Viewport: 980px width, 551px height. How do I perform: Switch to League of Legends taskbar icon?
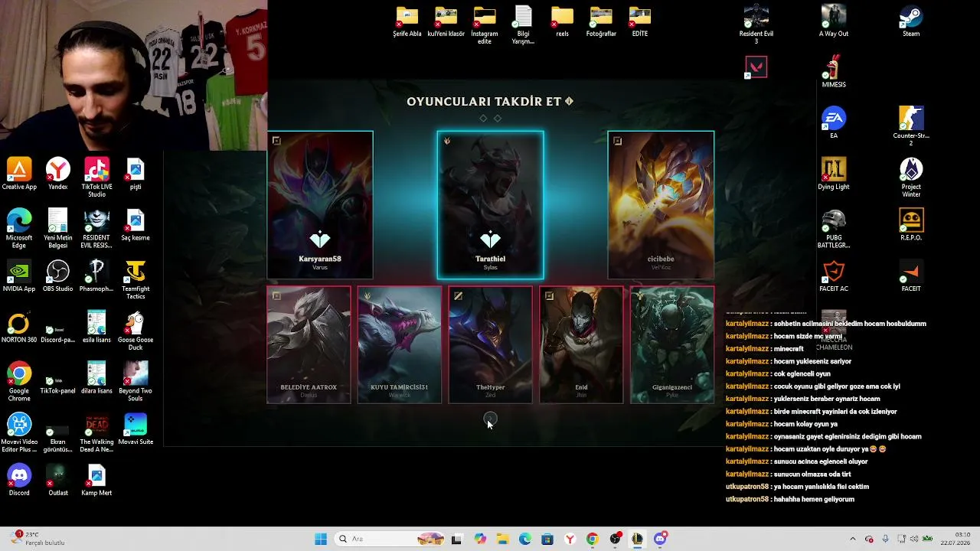pyautogui.click(x=637, y=539)
